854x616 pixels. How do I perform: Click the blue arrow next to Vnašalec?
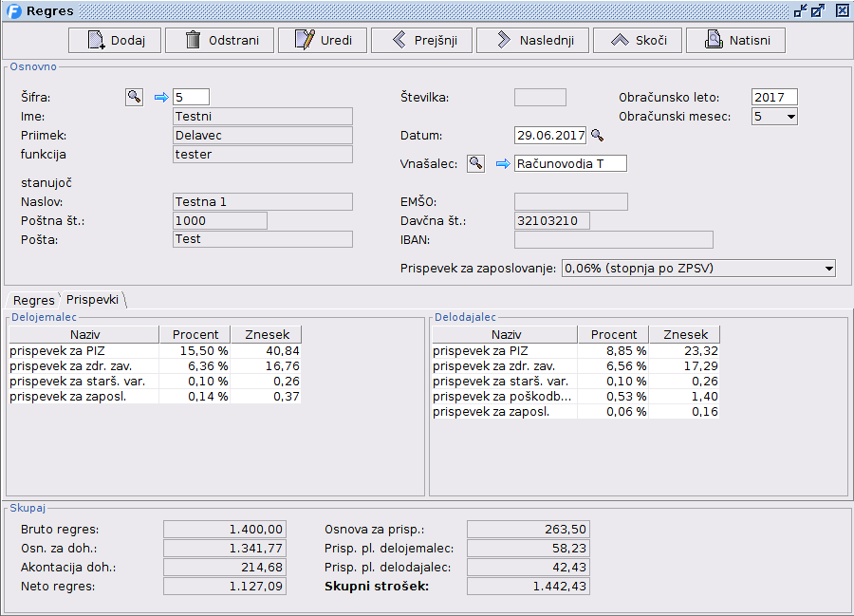point(502,164)
